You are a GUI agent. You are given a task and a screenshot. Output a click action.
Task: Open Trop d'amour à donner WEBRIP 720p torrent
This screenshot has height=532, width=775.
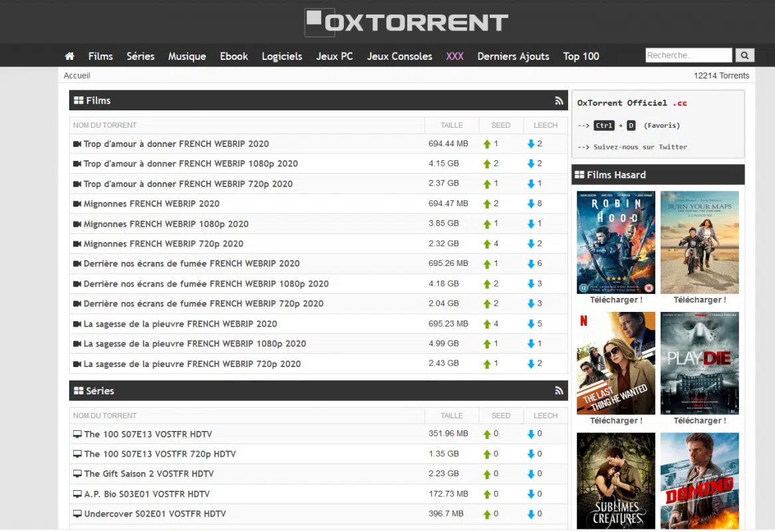(188, 184)
